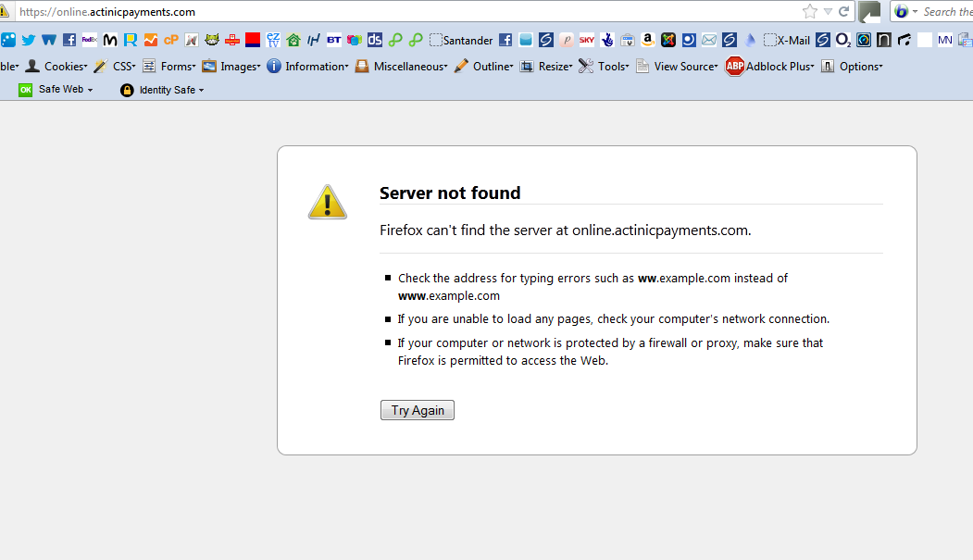Expand the Safe Web dropdown
Viewport: 973px width, 560px height.
point(56,90)
